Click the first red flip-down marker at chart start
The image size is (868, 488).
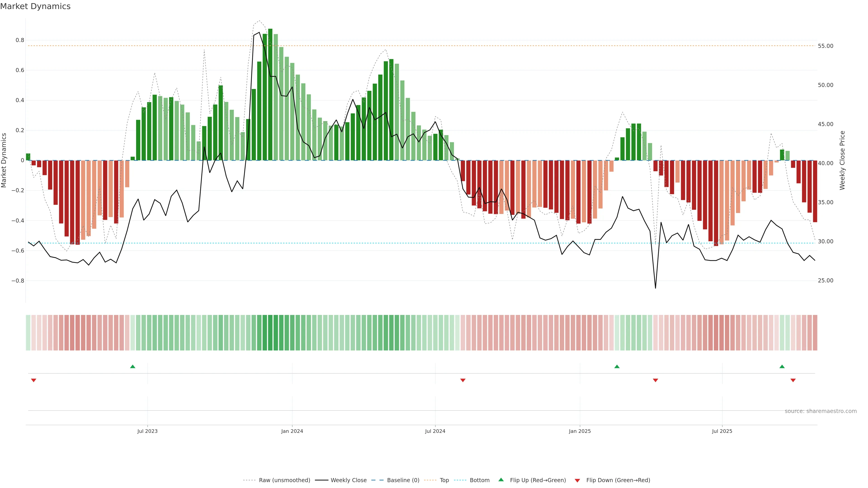click(33, 380)
